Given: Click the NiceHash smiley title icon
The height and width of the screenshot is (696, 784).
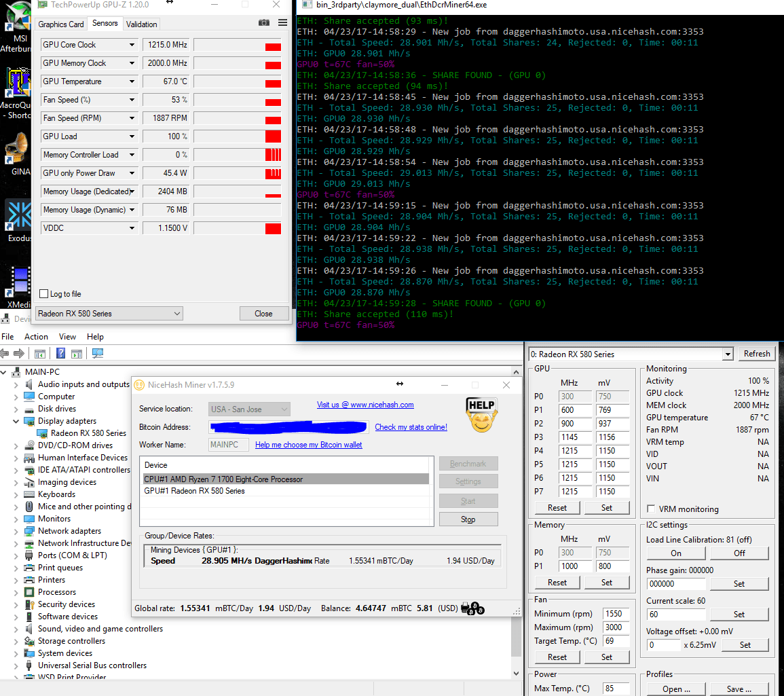Looking at the screenshot, I should pyautogui.click(x=140, y=385).
